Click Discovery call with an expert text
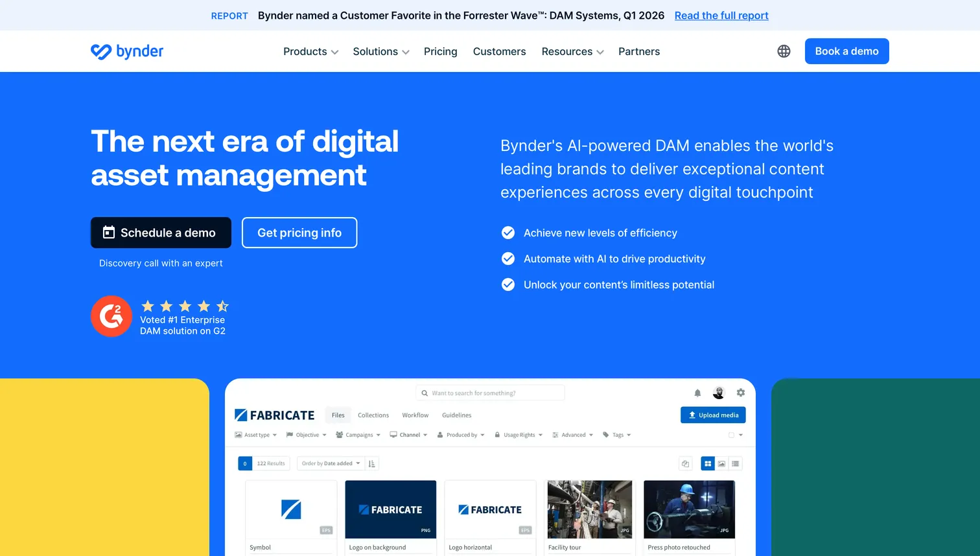 pyautogui.click(x=161, y=263)
